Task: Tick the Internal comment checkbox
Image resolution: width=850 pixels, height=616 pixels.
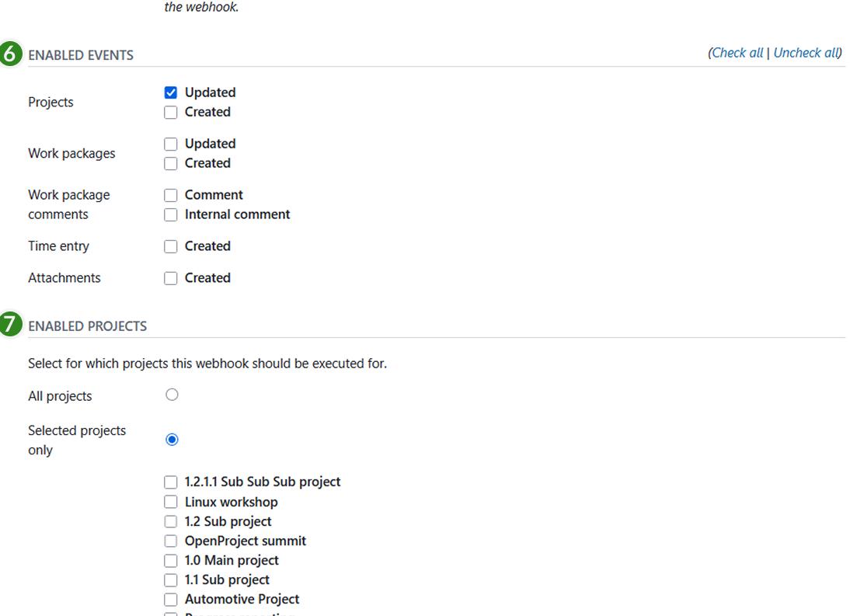Action: [x=171, y=214]
